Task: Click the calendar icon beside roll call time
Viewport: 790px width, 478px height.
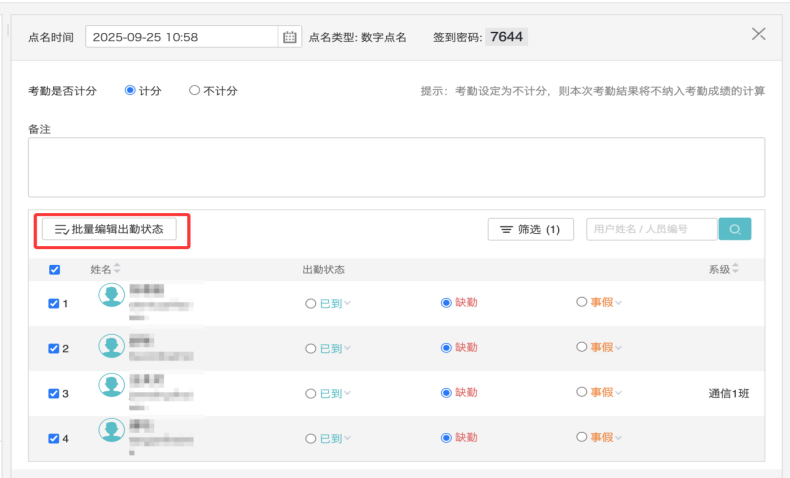Action: coord(290,37)
